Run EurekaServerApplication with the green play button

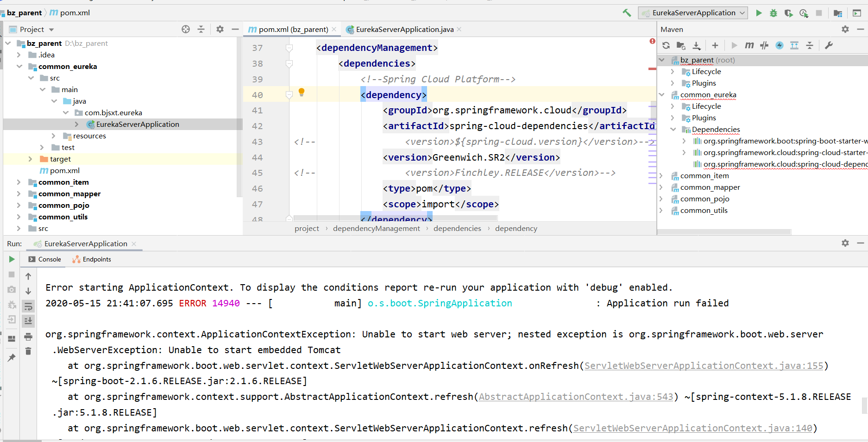coord(759,13)
